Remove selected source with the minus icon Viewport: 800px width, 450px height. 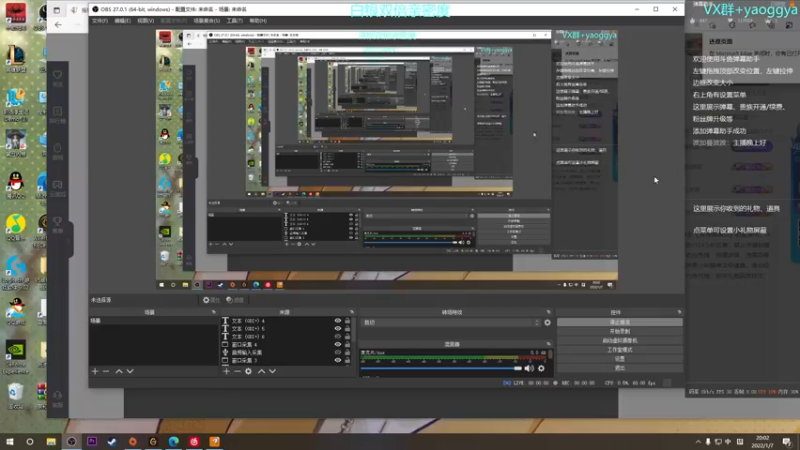237,371
